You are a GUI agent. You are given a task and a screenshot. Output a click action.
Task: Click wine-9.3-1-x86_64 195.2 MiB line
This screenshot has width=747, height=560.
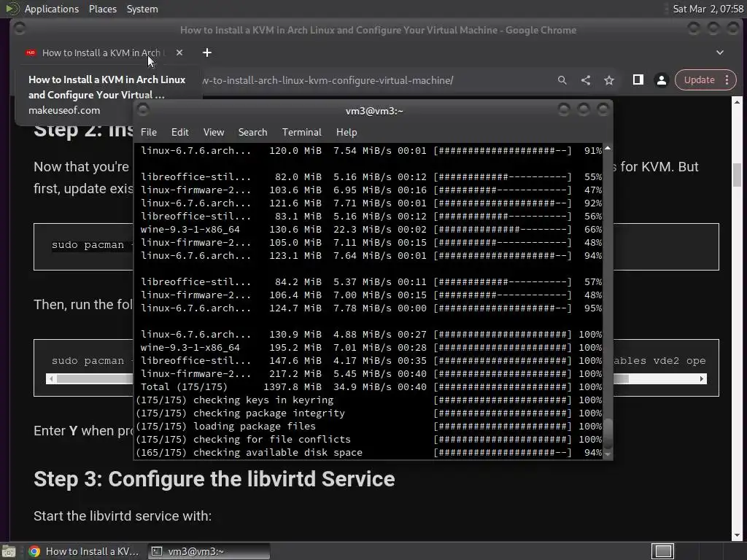tap(369, 348)
